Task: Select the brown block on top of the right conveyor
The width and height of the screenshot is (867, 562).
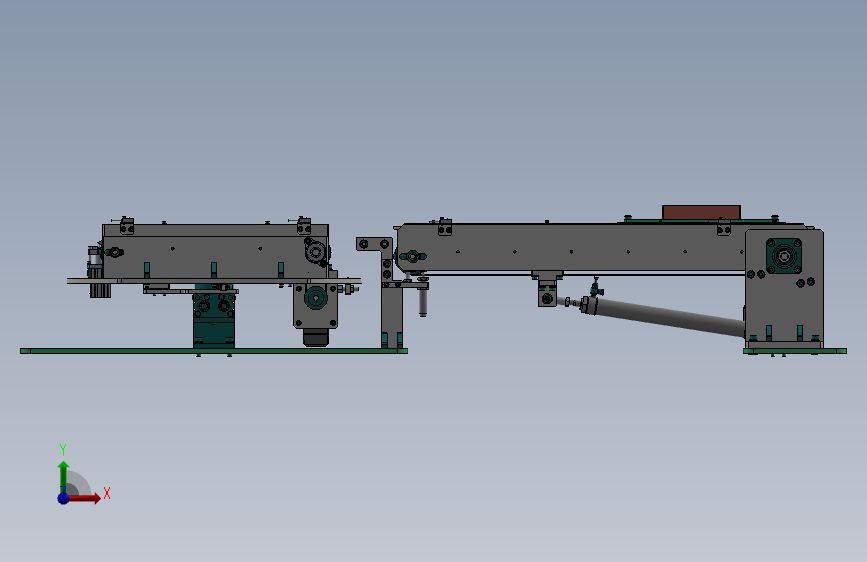Action: pyautogui.click(x=701, y=212)
